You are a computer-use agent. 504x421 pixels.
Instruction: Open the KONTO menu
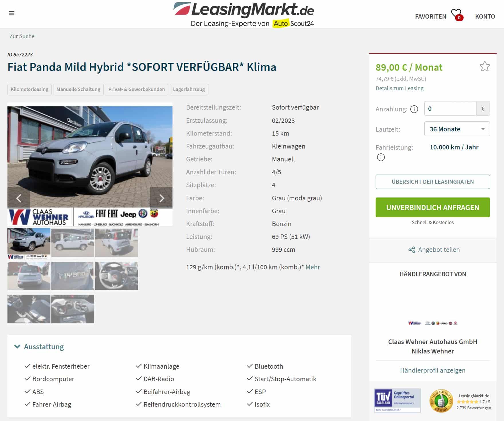(485, 17)
